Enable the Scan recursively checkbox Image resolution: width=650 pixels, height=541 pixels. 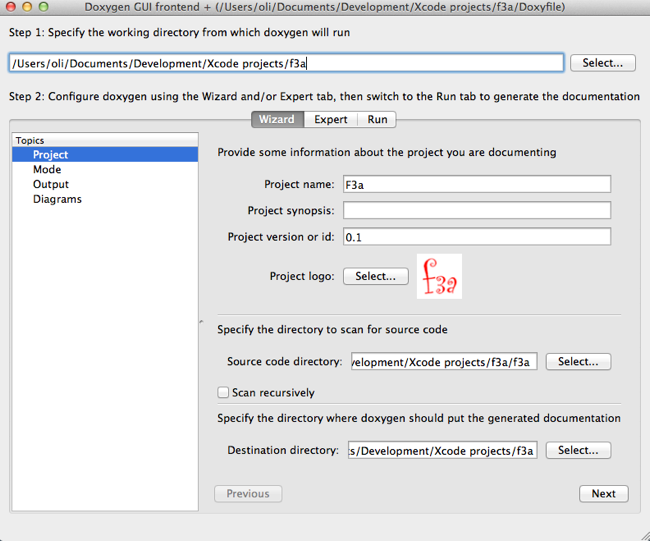point(224,393)
